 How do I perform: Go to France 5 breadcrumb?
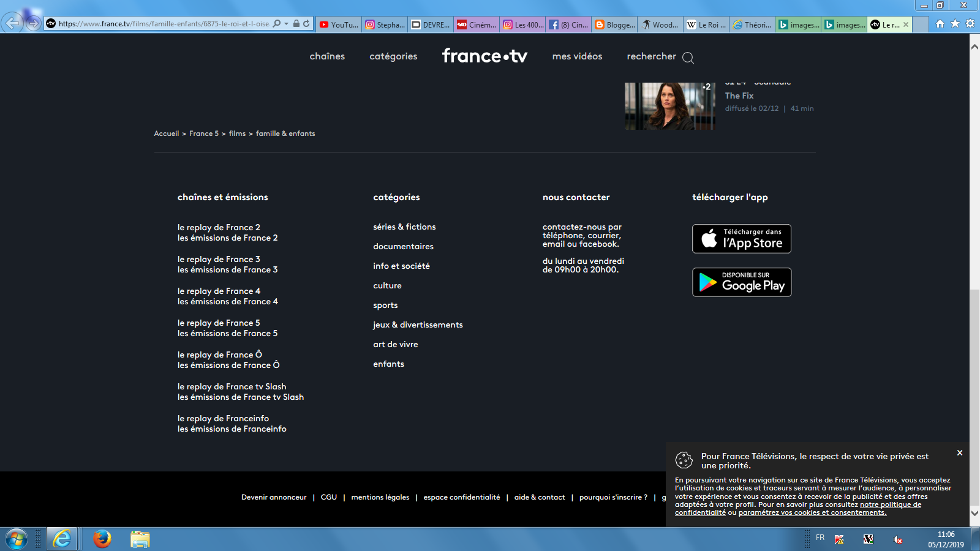pyautogui.click(x=204, y=133)
